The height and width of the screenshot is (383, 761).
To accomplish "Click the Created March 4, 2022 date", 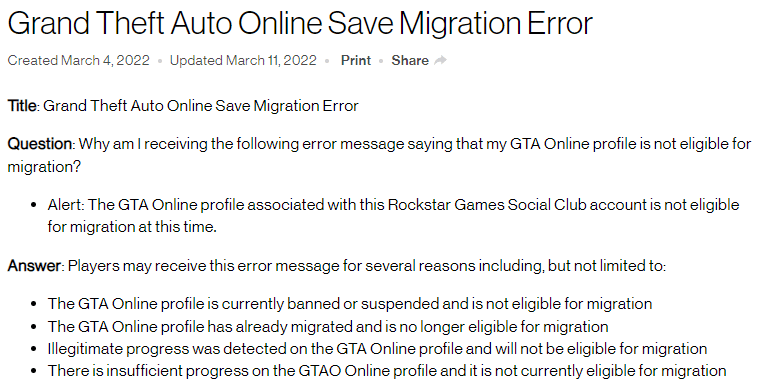I will (x=79, y=60).
